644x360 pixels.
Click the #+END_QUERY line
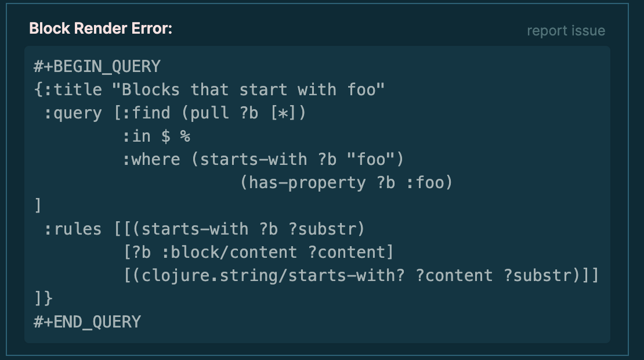[86, 321]
